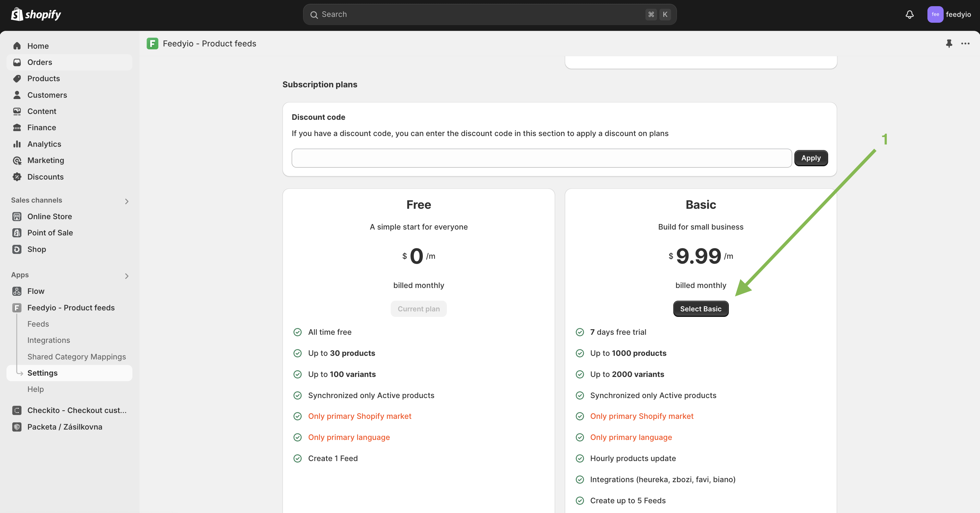The image size is (980, 513).
Task: Focus the discount code input field
Action: click(541, 158)
